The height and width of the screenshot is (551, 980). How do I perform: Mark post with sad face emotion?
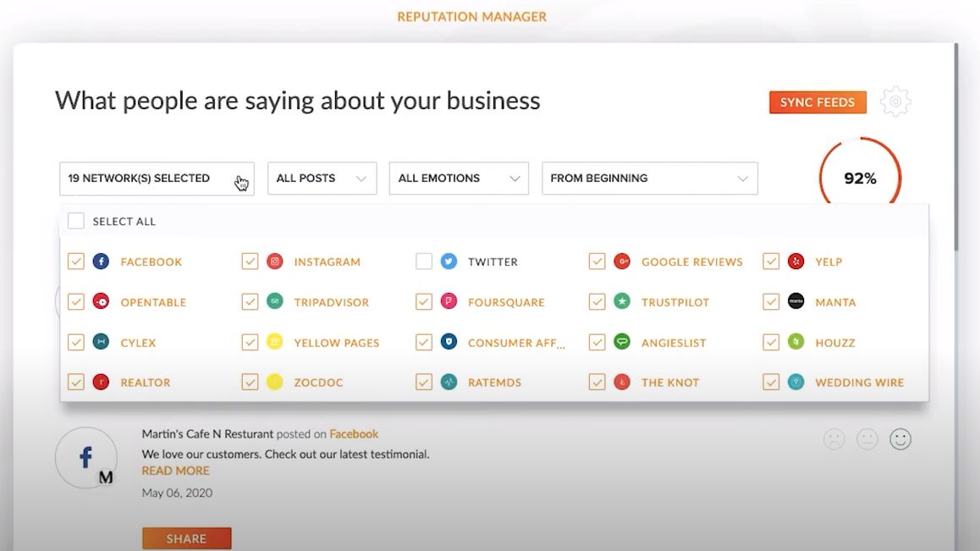[x=834, y=439]
